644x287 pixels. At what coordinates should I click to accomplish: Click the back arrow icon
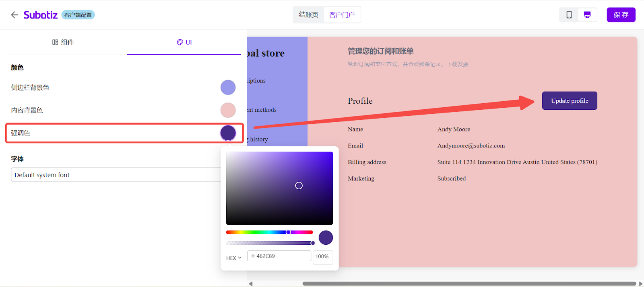pyautogui.click(x=14, y=15)
